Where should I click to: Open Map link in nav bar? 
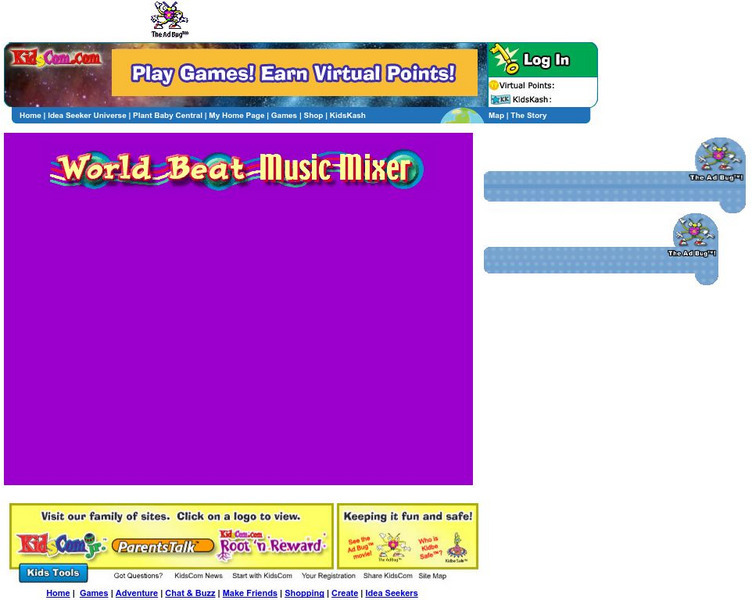pyautogui.click(x=496, y=115)
